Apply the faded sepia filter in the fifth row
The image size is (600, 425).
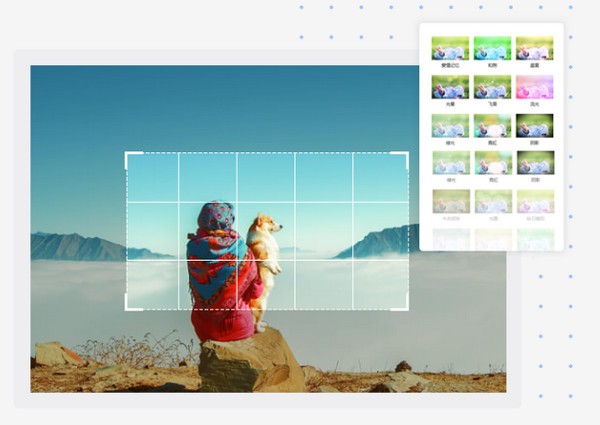(451, 201)
